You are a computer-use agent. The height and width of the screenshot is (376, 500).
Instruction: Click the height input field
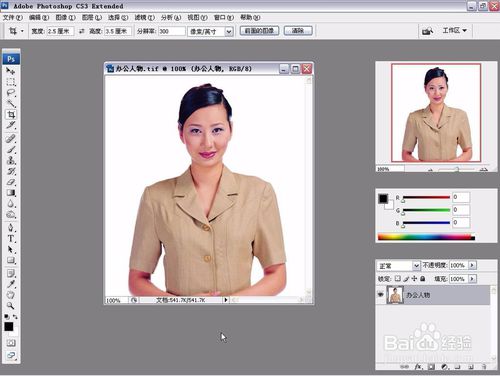(x=118, y=31)
